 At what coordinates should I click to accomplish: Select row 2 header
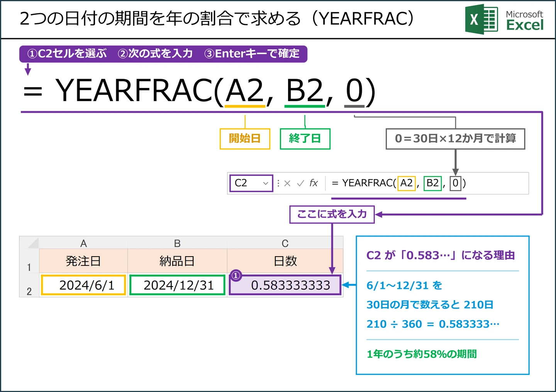tap(29, 286)
